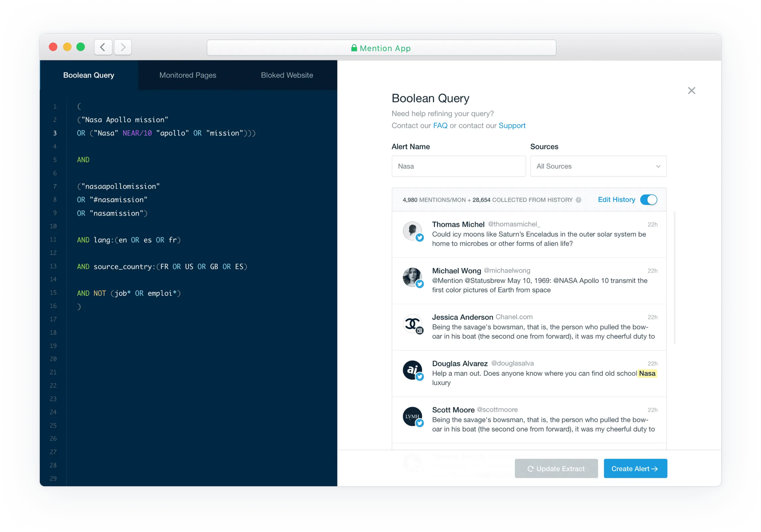The image size is (761, 532).
Task: Click the lang:(en OR es OR fr) line
Action: 129,240
